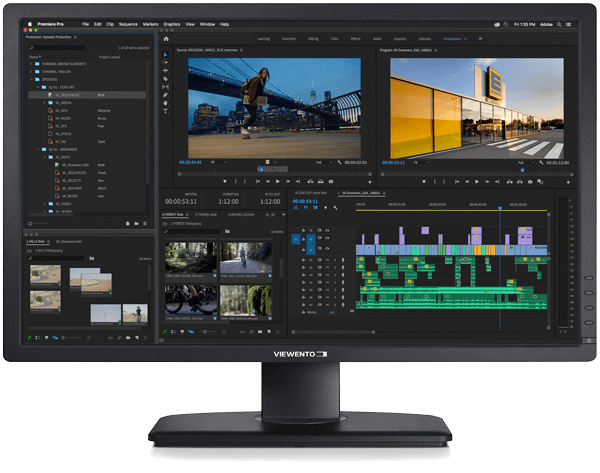Open the Graphics menu
The width and height of the screenshot is (600, 473).
[172, 24]
